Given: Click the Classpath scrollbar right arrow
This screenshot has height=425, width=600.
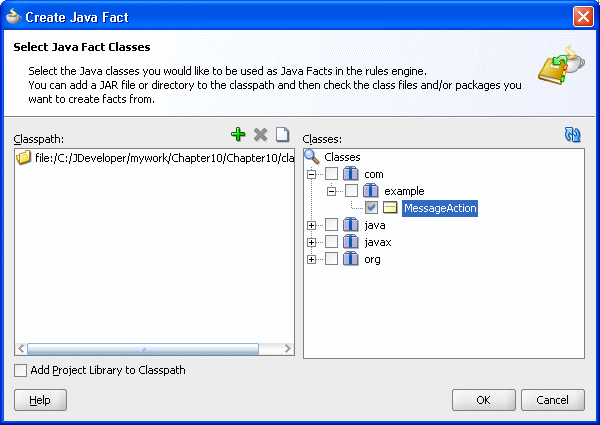Looking at the screenshot, I should [x=288, y=349].
